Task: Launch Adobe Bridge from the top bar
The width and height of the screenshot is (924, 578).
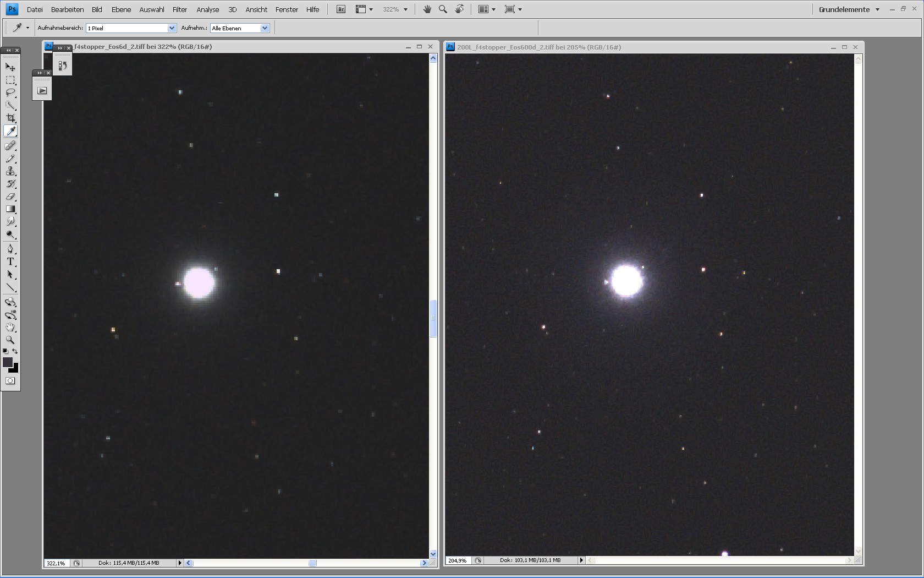Action: 341,9
